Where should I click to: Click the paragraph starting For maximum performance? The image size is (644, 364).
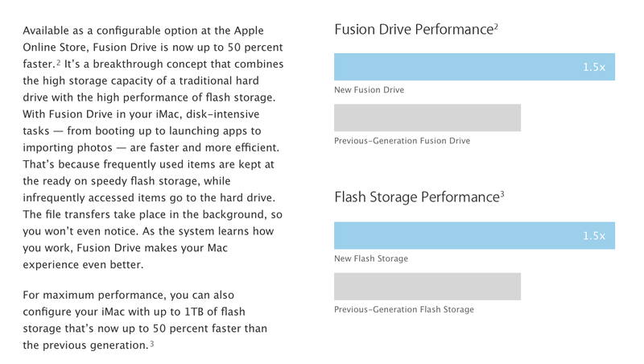pos(145,320)
